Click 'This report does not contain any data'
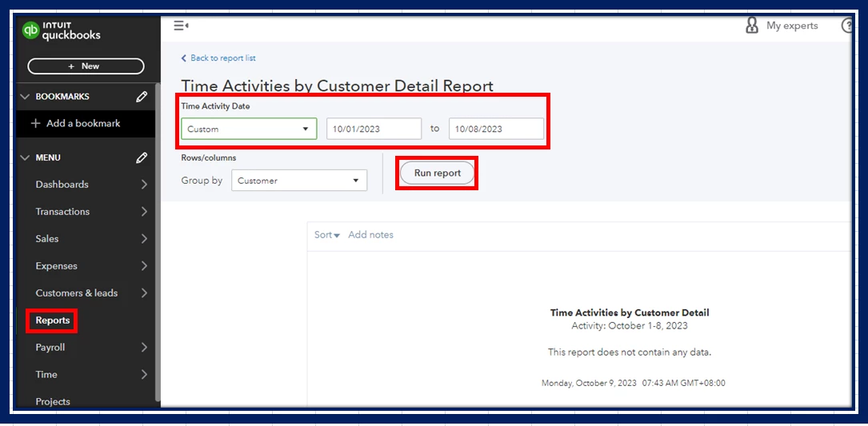The height and width of the screenshot is (426, 868). pos(630,352)
